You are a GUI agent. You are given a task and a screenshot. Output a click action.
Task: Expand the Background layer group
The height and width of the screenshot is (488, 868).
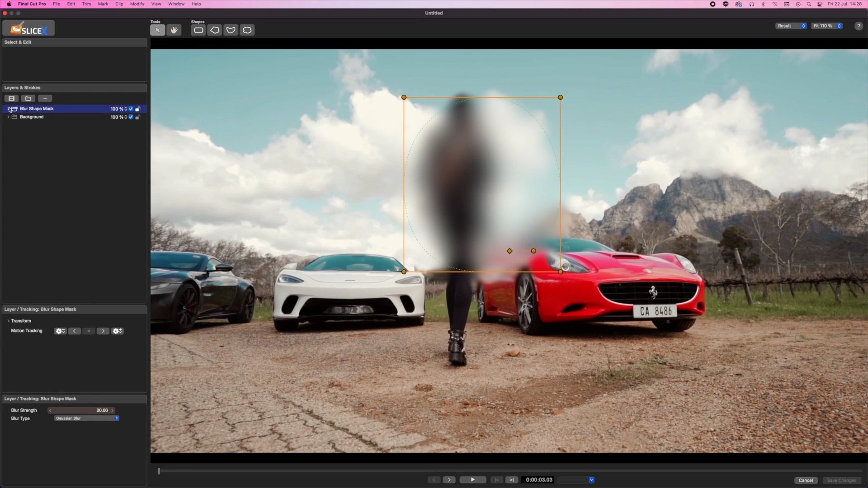point(8,117)
